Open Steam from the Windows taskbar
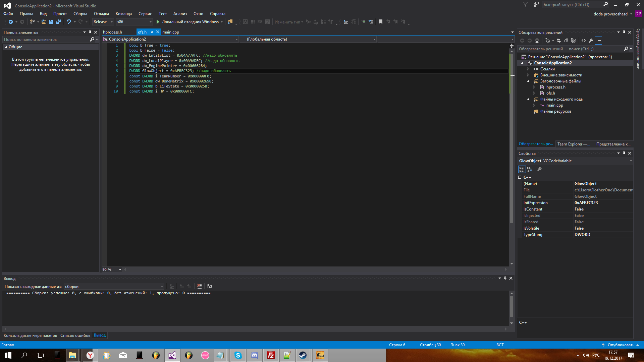644x362 pixels. pos(303,355)
